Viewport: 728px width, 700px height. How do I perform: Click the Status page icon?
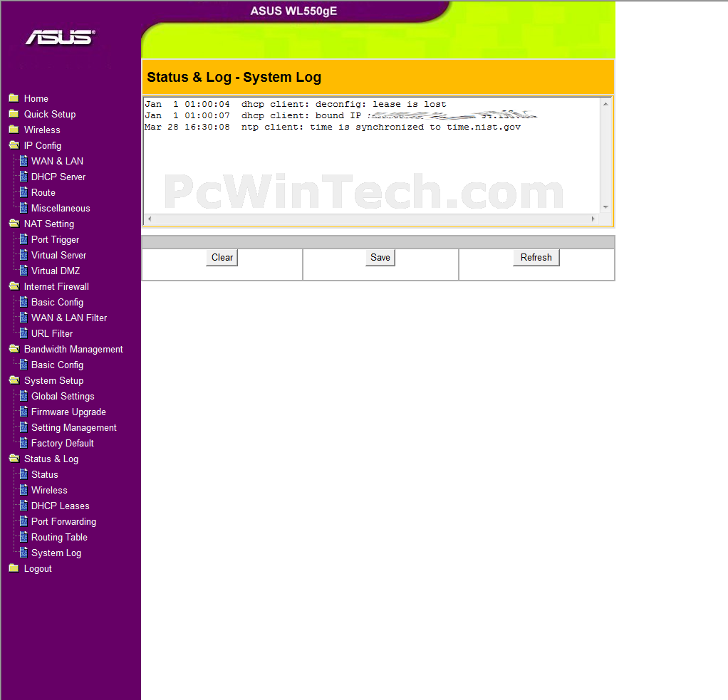pyautogui.click(x=24, y=474)
